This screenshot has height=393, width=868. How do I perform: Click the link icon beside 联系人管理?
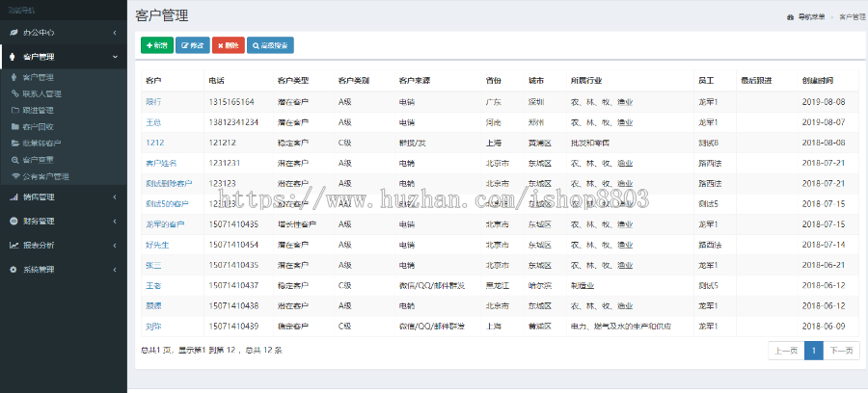(x=14, y=94)
